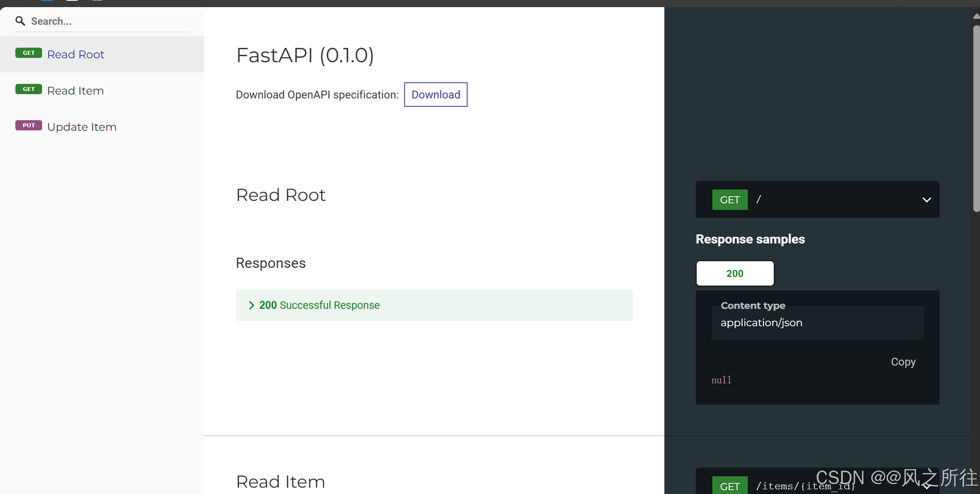
Task: Click the search magnifier icon
Action: (20, 21)
